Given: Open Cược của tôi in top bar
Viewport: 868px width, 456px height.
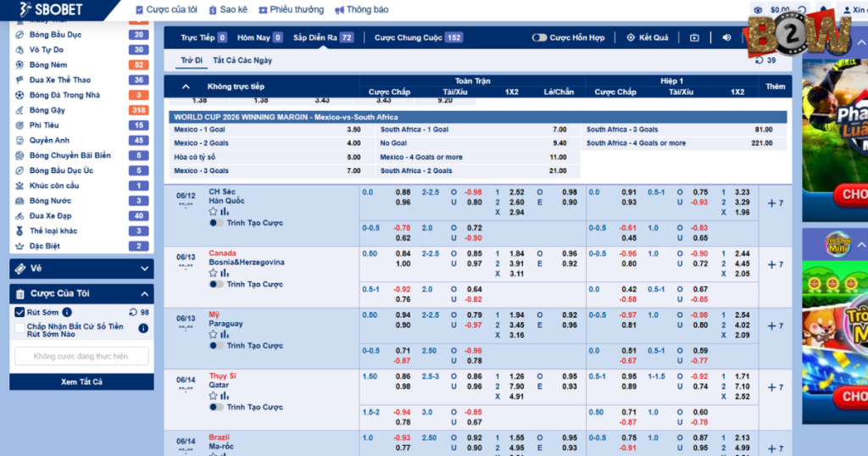Looking at the screenshot, I should click(166, 10).
